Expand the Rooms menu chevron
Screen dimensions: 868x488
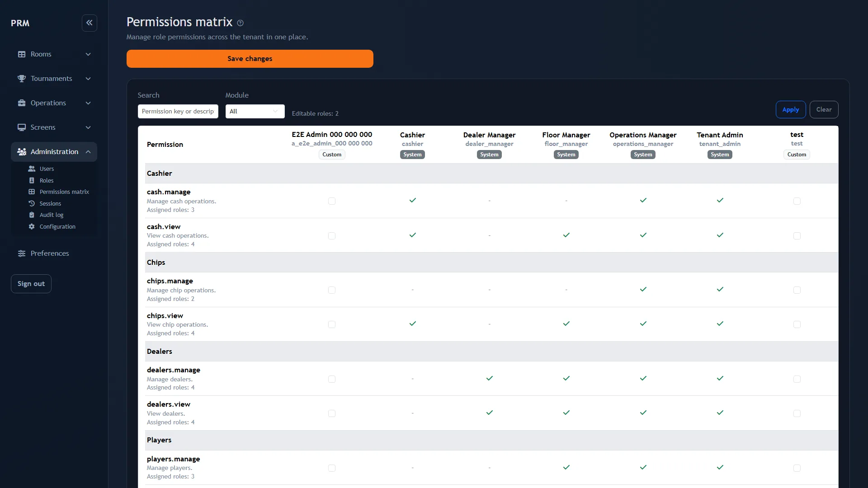click(x=88, y=54)
